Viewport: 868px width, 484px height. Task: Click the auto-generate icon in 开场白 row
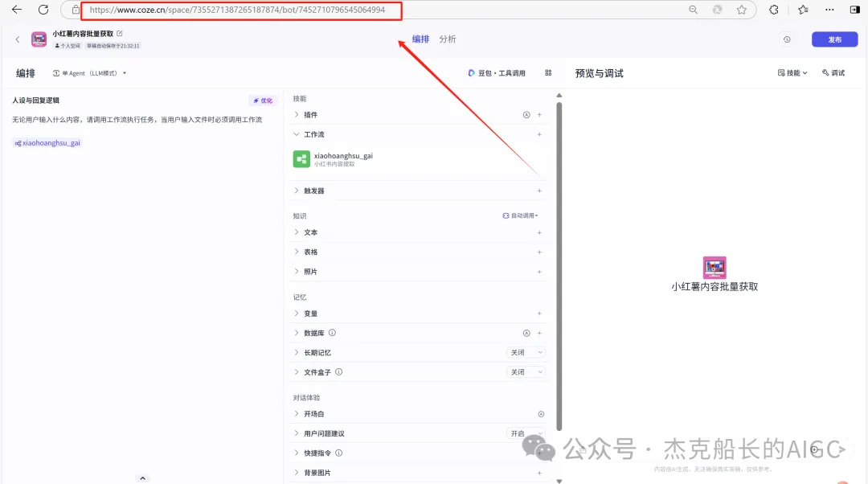click(541, 414)
